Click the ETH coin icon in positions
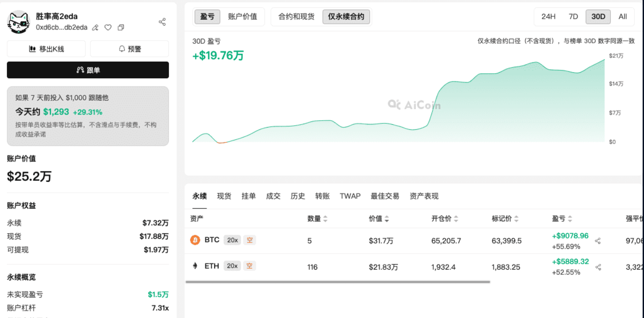This screenshot has width=644, height=318. 195,266
